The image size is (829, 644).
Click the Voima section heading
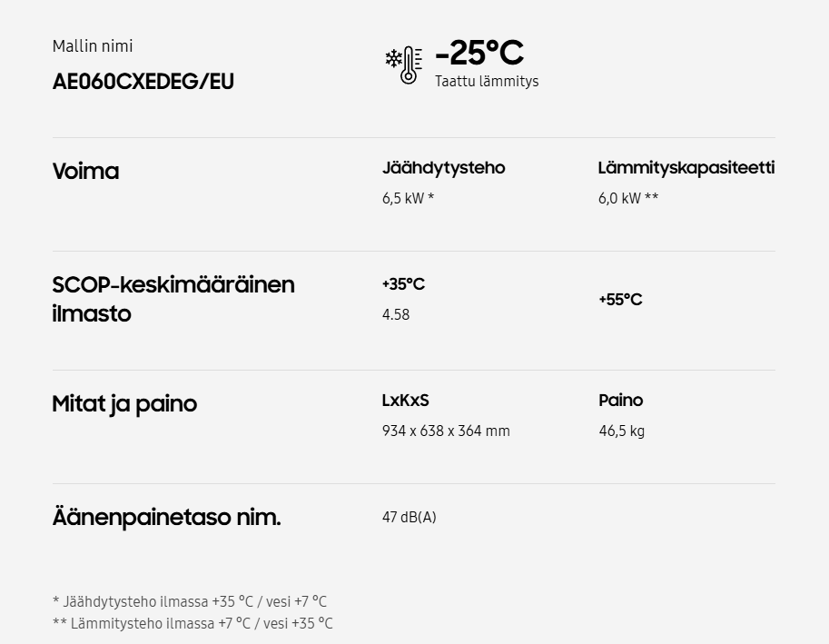(x=85, y=172)
